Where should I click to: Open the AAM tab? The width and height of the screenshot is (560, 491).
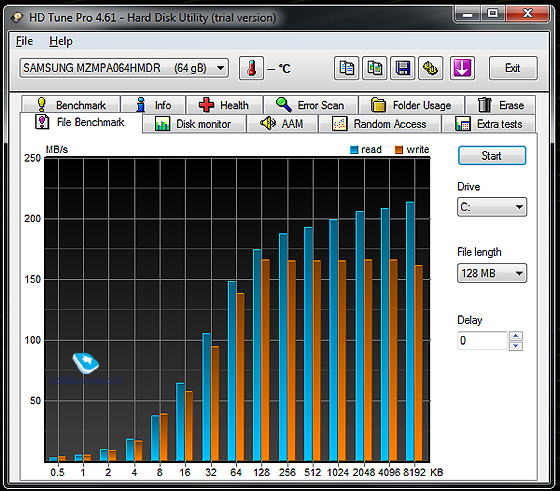point(282,124)
